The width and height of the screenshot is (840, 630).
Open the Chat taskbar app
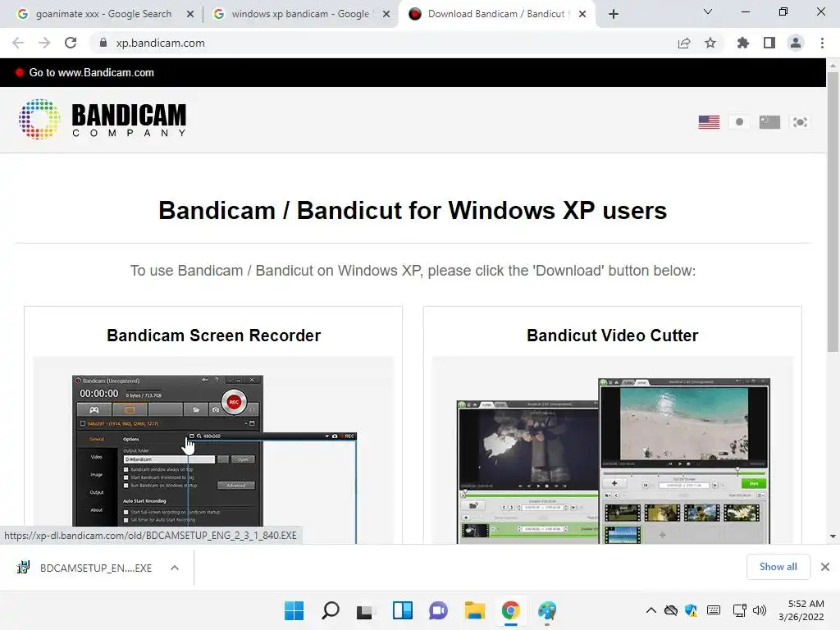tap(438, 610)
